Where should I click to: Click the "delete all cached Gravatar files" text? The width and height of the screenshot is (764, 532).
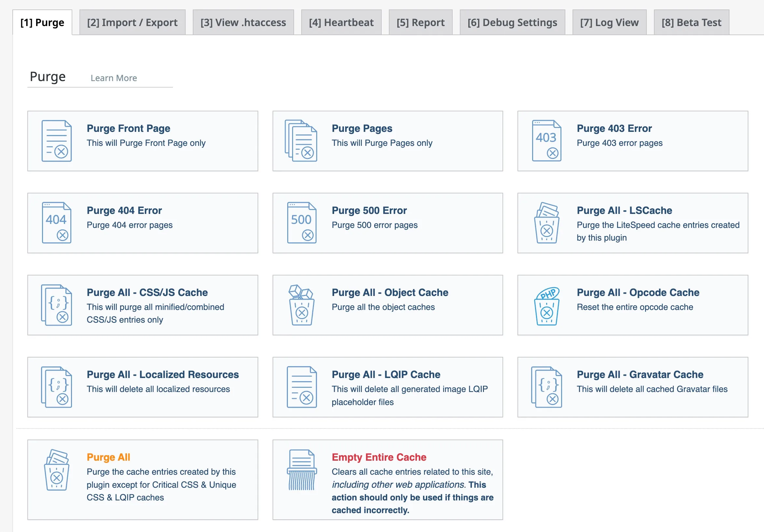point(652,389)
